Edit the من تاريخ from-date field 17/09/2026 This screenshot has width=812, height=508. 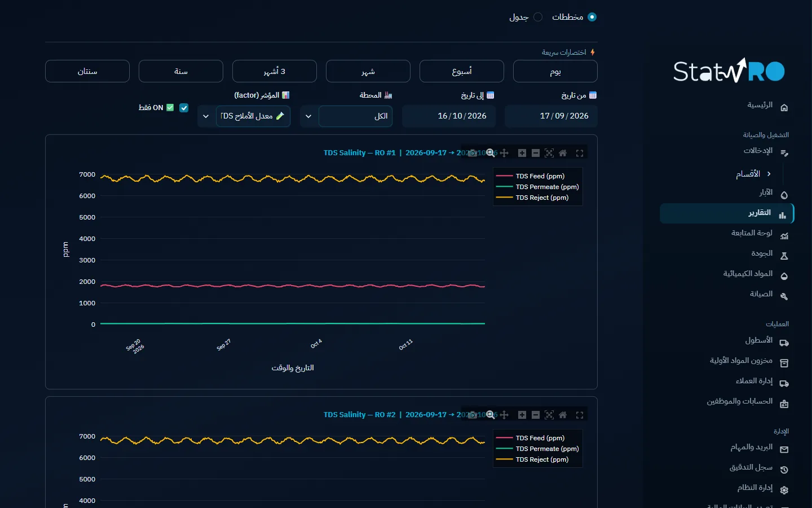(x=551, y=116)
